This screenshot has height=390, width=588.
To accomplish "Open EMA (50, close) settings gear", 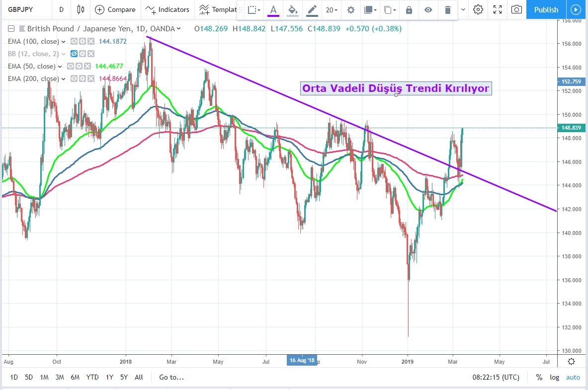I will point(79,66).
